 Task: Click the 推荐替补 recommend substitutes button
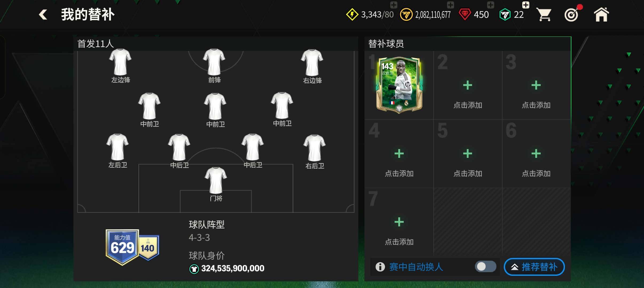point(534,267)
